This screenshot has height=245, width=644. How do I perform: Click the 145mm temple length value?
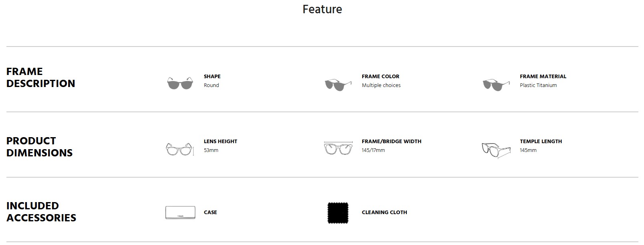point(528,150)
